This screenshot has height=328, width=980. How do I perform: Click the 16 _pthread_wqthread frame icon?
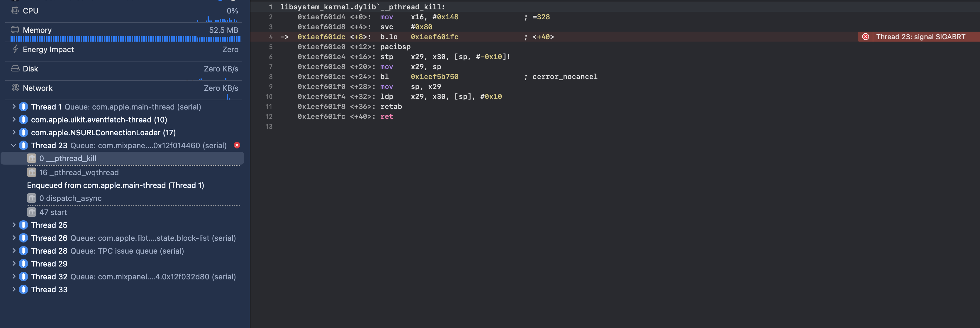(x=32, y=172)
